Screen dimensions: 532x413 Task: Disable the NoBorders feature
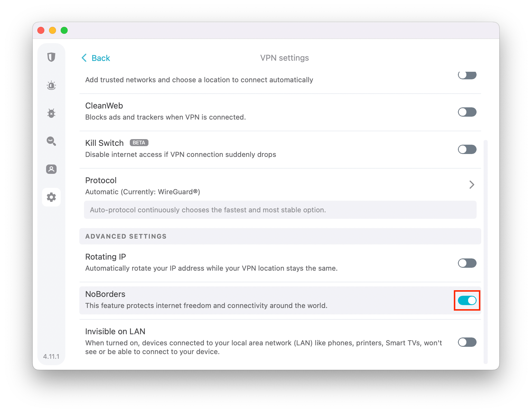pos(467,300)
